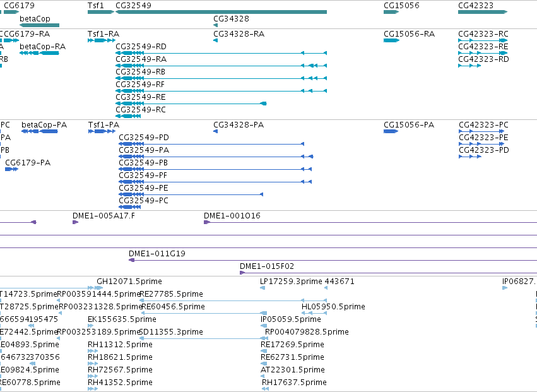The width and height of the screenshot is (537, 392).
Task: Click the CG42323-RC transcript label
Action: tap(483, 34)
